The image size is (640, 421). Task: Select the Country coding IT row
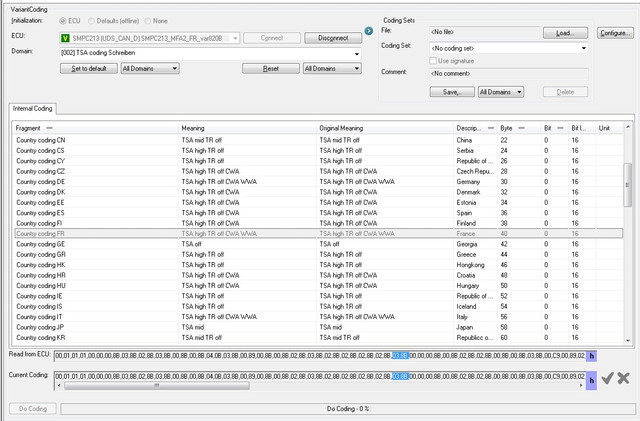[318, 317]
